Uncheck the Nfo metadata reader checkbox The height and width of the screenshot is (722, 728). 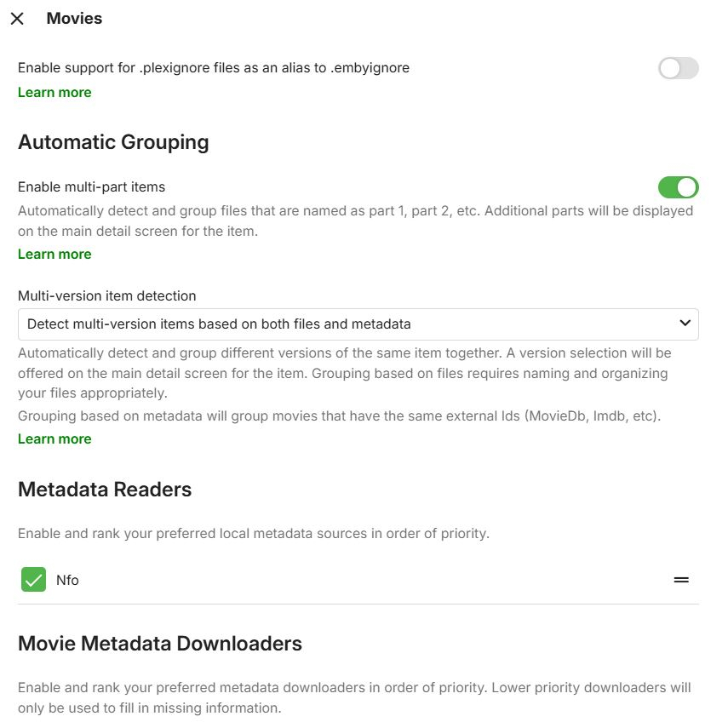pos(33,580)
